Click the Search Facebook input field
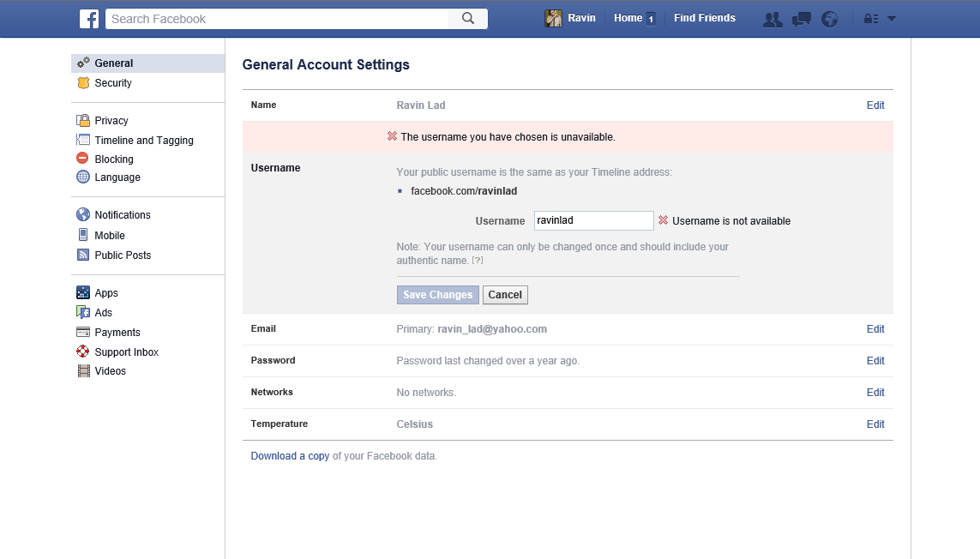 (x=278, y=19)
